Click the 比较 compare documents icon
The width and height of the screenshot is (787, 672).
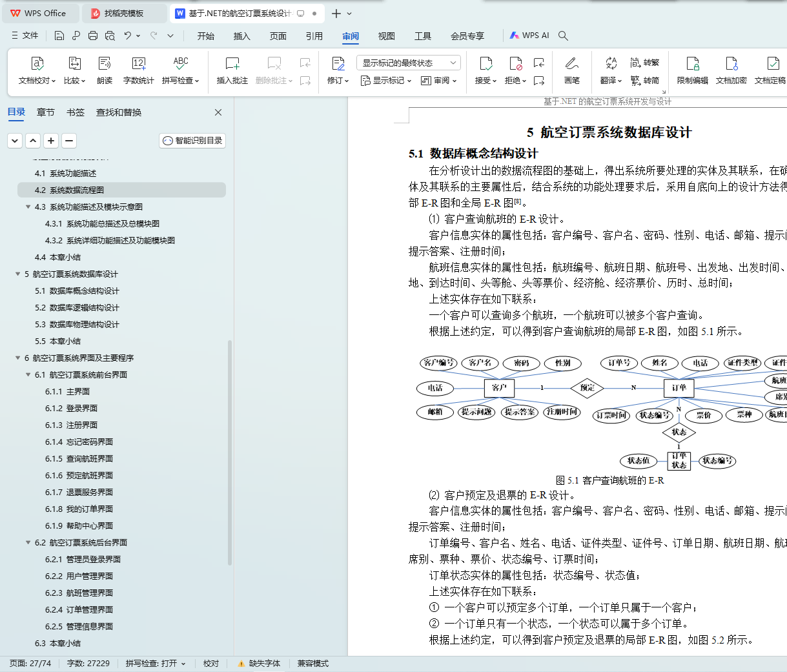(x=74, y=63)
